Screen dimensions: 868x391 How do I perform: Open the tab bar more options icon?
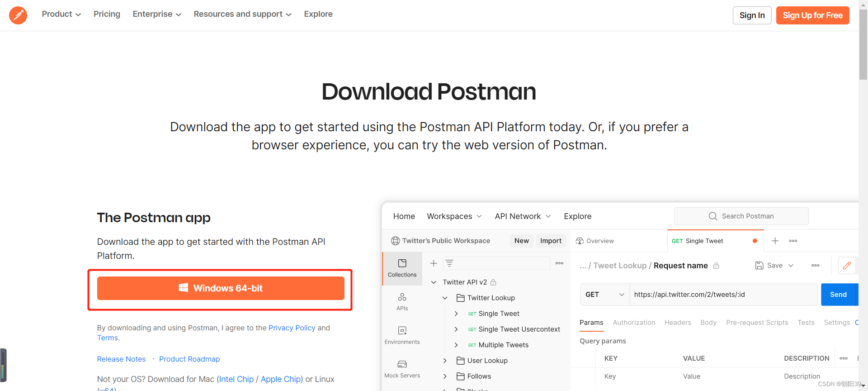point(793,241)
